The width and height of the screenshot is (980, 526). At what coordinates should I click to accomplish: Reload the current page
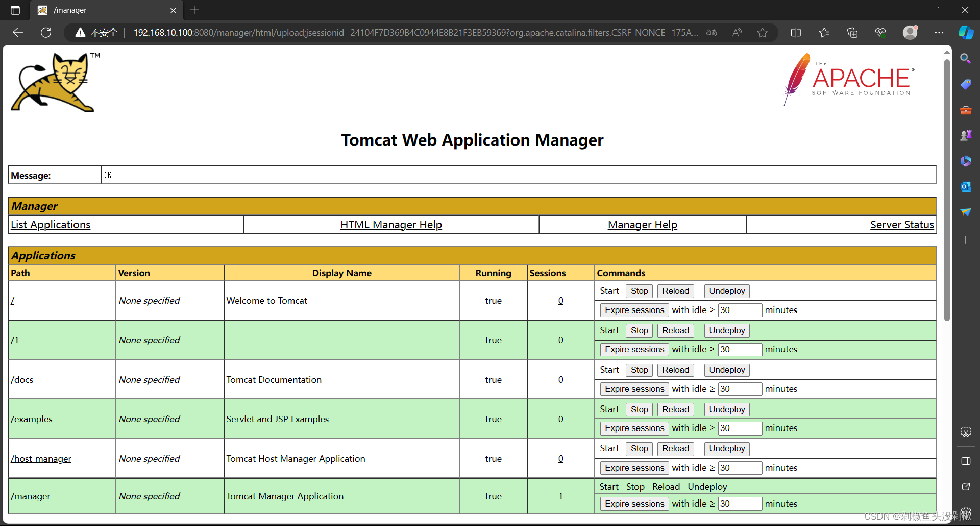coord(46,33)
